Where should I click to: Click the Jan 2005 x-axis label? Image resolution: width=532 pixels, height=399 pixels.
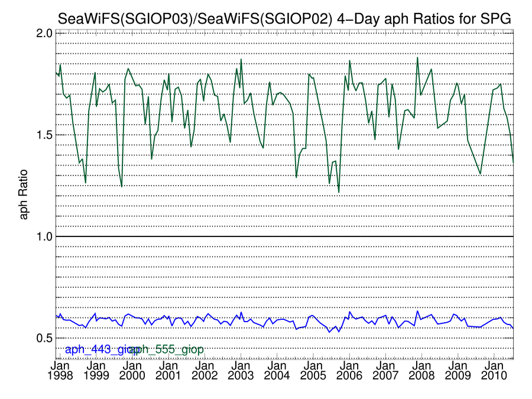[x=313, y=371]
